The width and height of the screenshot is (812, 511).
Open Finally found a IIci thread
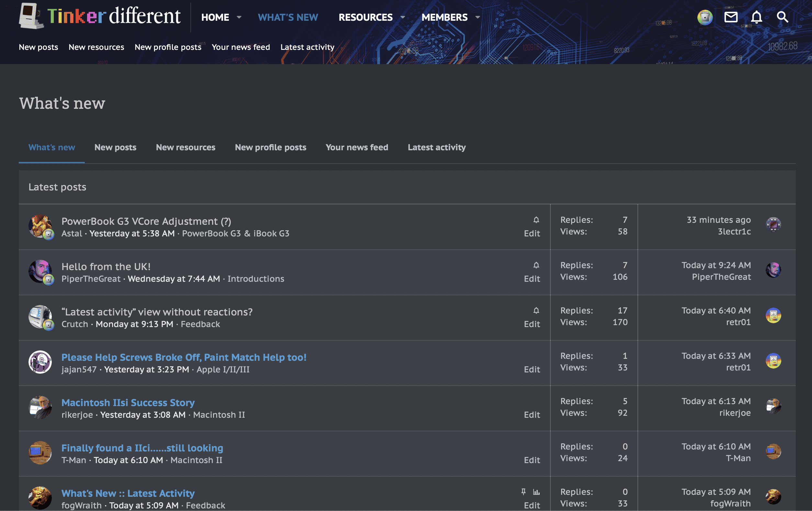[x=142, y=448]
